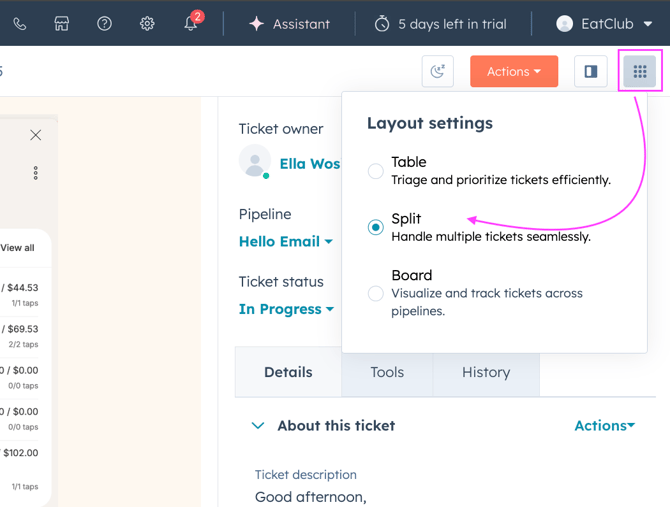This screenshot has width=670, height=507.
Task: Open the three-dot more options menu
Action: pos(36,173)
